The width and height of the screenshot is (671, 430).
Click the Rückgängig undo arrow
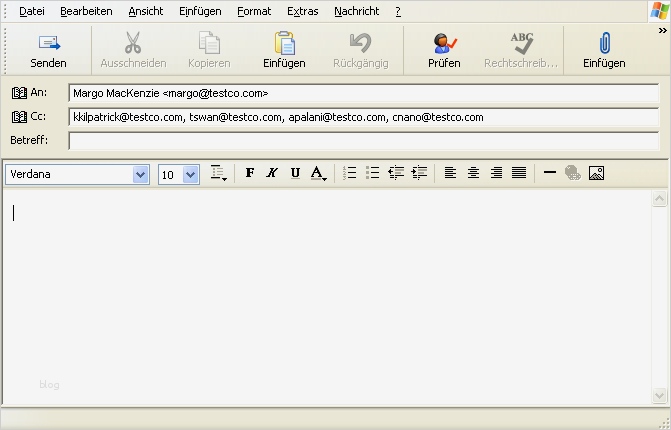click(360, 43)
